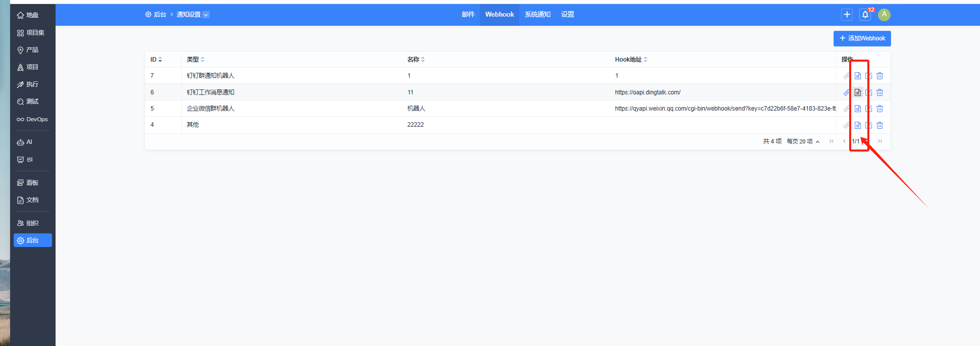The height and width of the screenshot is (346, 980).
Task: Click the 共 4 项 total count text
Action: pyautogui.click(x=772, y=141)
